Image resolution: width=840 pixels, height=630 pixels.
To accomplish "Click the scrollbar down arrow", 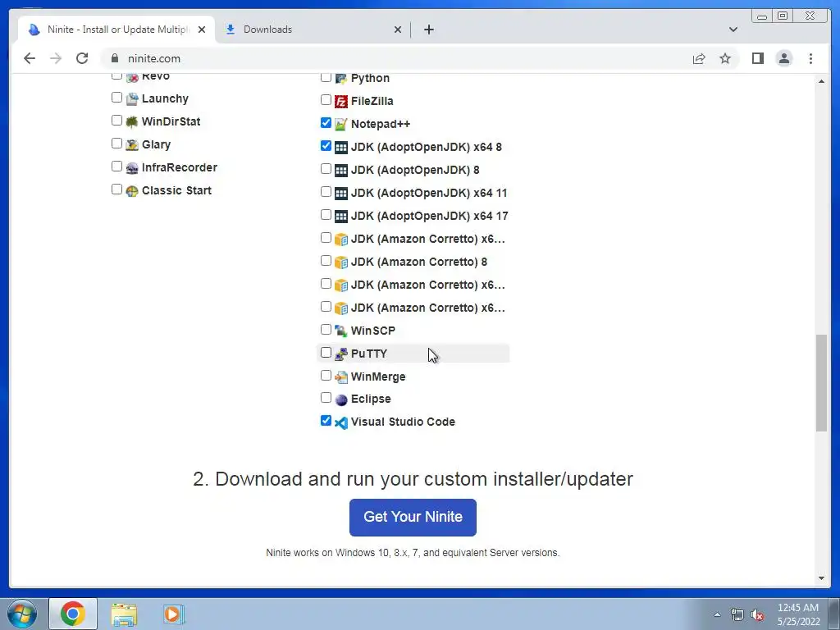I will pyautogui.click(x=821, y=578).
